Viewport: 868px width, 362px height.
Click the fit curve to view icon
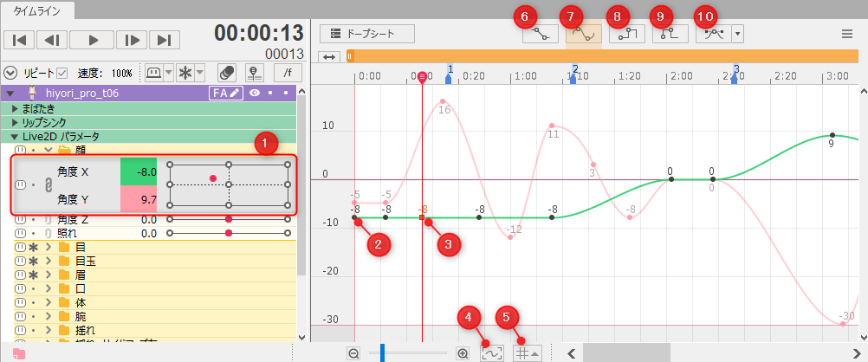click(491, 352)
